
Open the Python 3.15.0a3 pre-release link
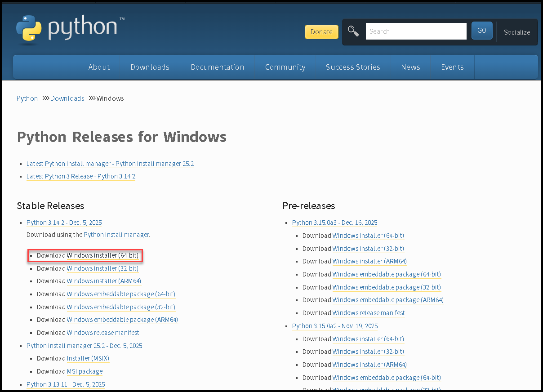(x=334, y=223)
